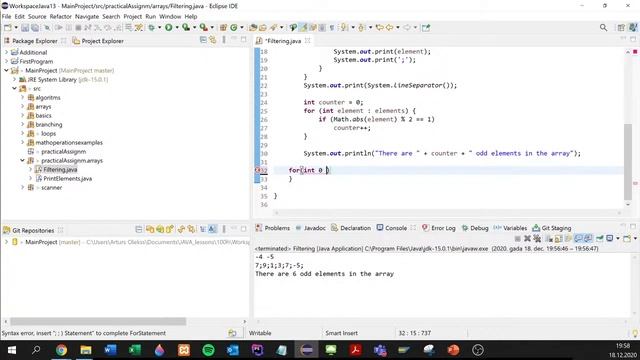Click the light bulb tip icon in status bar
640x360 pixels.
click(635, 333)
